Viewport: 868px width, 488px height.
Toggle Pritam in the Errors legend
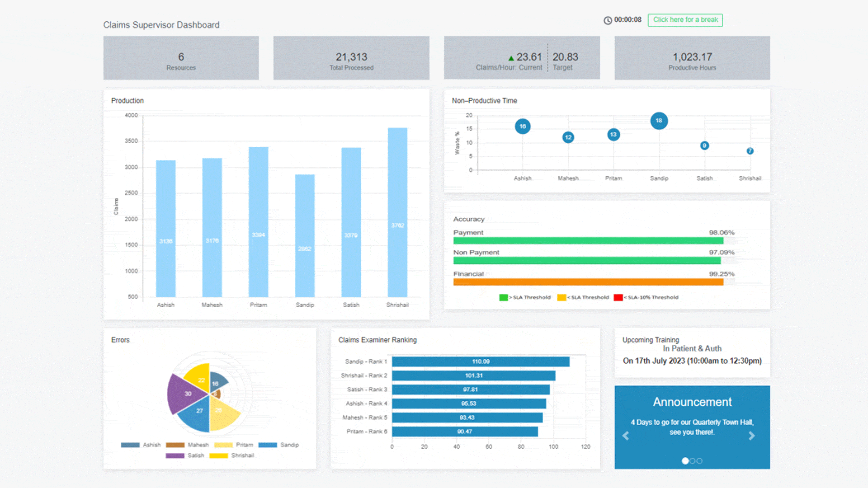pyautogui.click(x=233, y=445)
